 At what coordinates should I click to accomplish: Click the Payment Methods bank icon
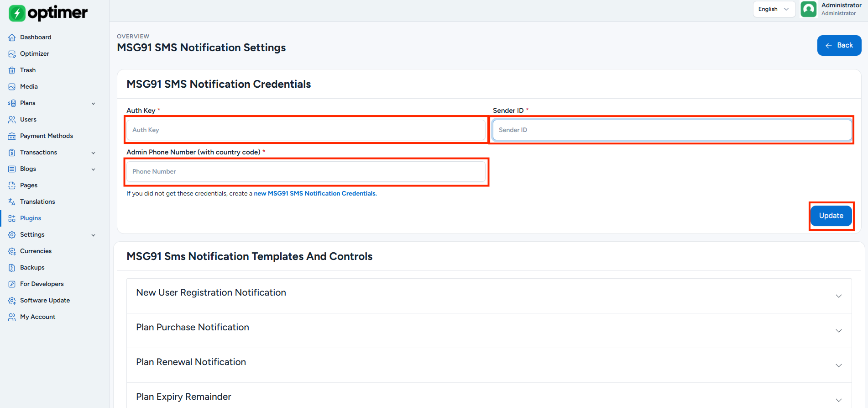tap(12, 136)
